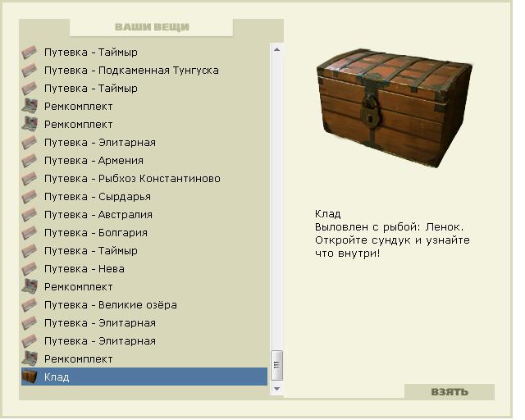Click the empty scrollbar track above the thumb
The image size is (525, 420).
pos(277,203)
